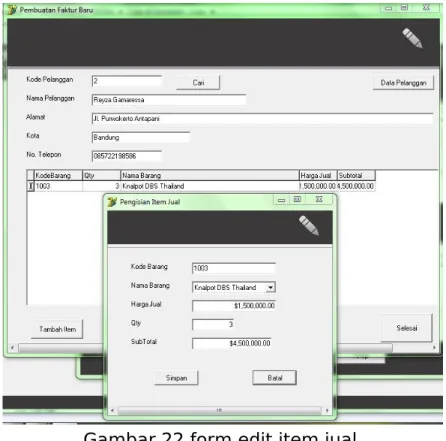The image size is (446, 441).
Task: Close the Pembuatan Faktur Baru window
Action: 426,7
